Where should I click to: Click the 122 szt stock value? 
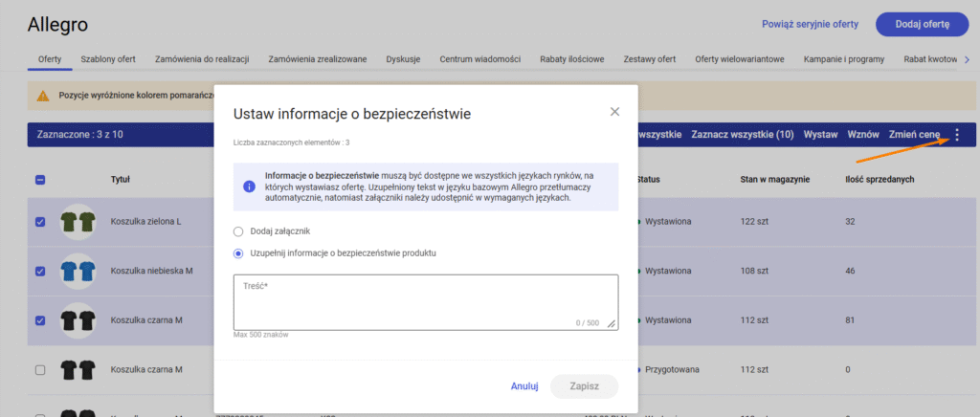click(754, 222)
